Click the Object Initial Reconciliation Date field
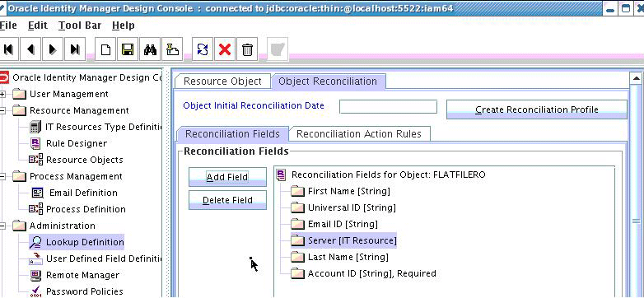This screenshot has height=298, width=644. click(388, 106)
